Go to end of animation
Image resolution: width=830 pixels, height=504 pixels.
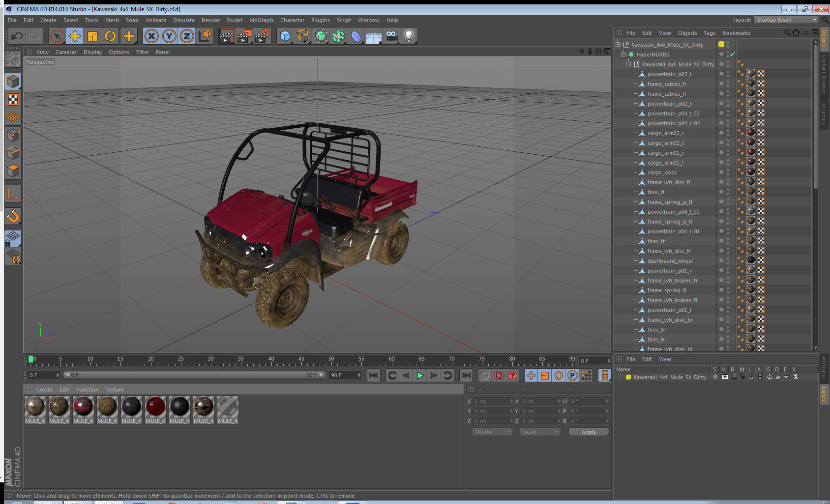466,375
